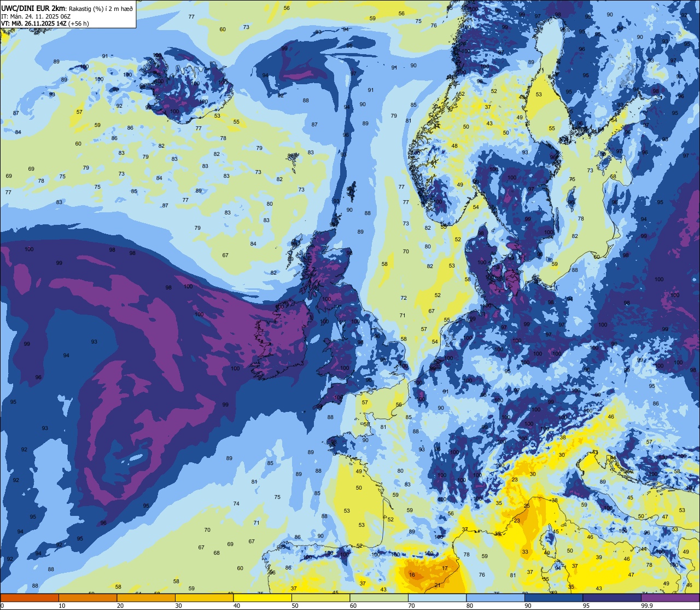Image resolution: width=700 pixels, height=610 pixels.
Task: Click the legend label '99.9'
Action: tap(647, 606)
